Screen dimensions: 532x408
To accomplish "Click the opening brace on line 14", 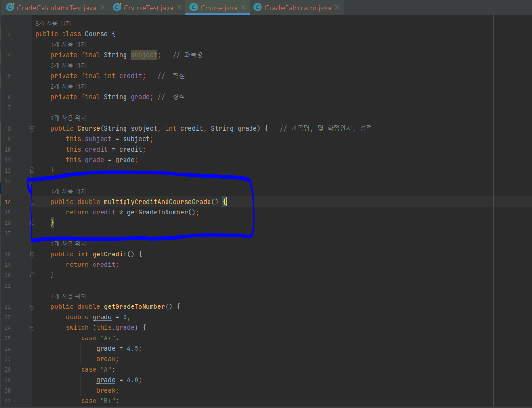I will [x=224, y=202].
